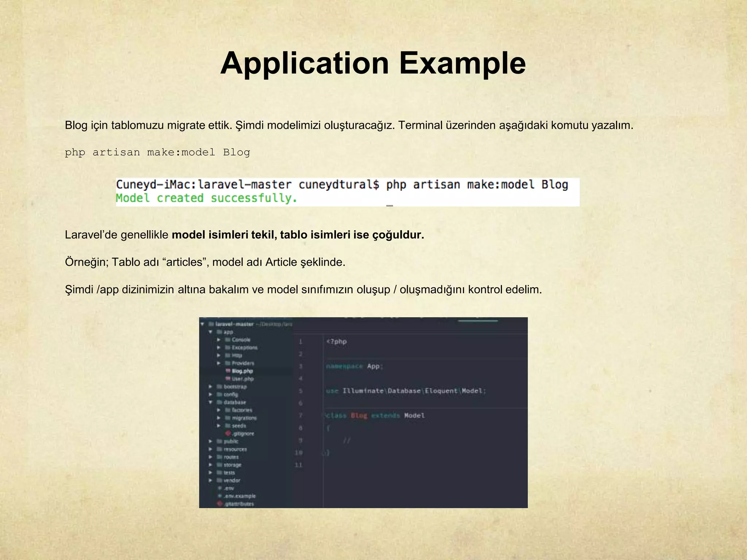Click the 'php artisan make:model Blog' monospace command
The image size is (747, 560).
point(158,152)
